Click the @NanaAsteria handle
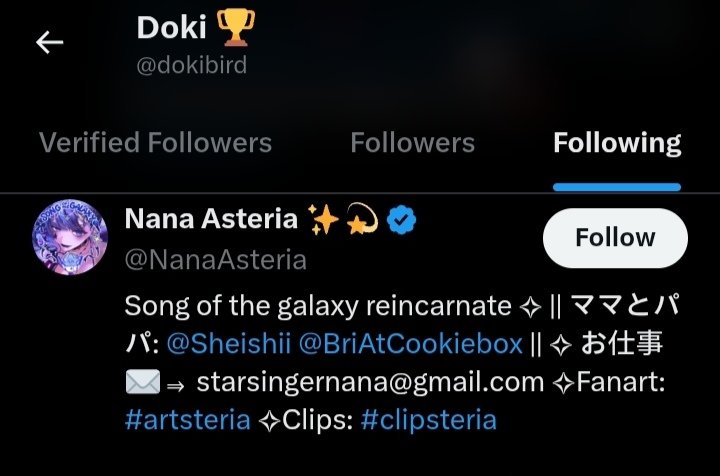 (215, 260)
